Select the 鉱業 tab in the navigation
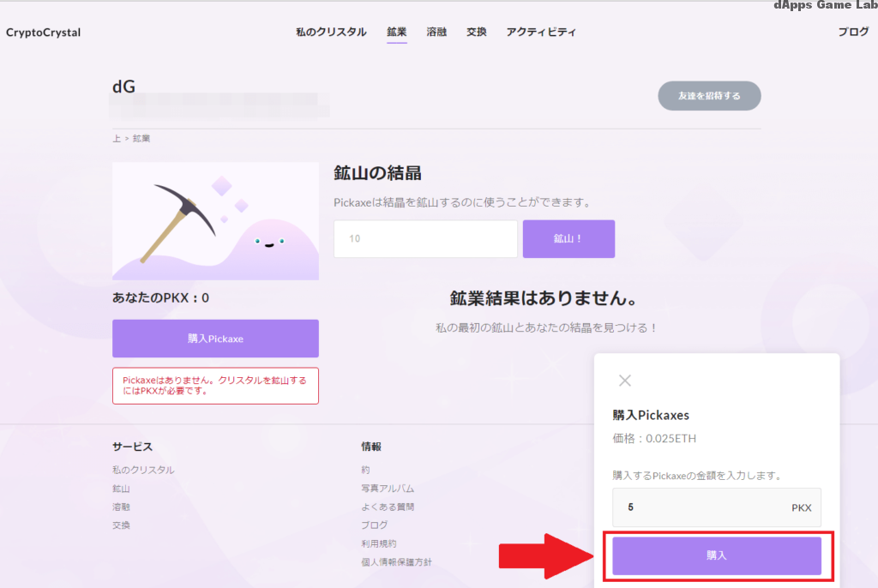Viewport: 878px width, 588px height. (395, 31)
